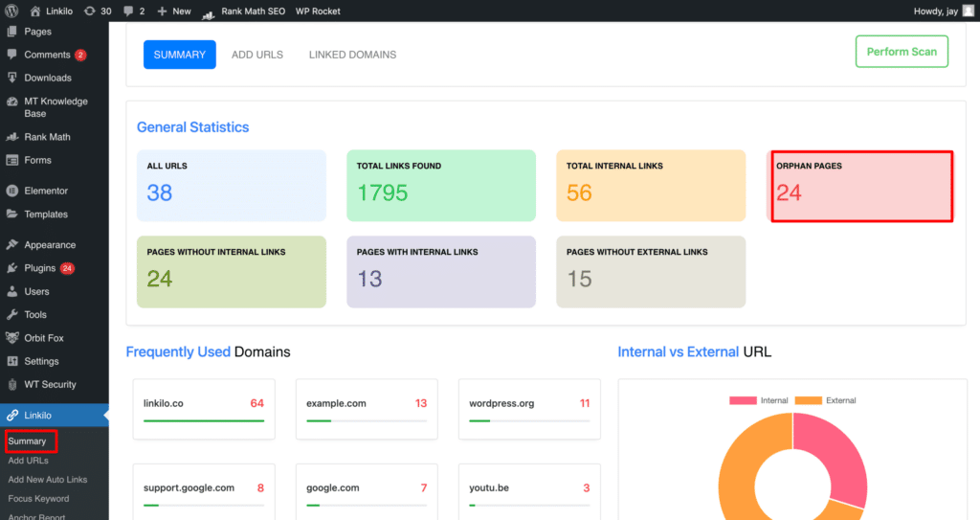Click the linkilo.co domain card
Screen dimensions: 980x520
click(204, 409)
